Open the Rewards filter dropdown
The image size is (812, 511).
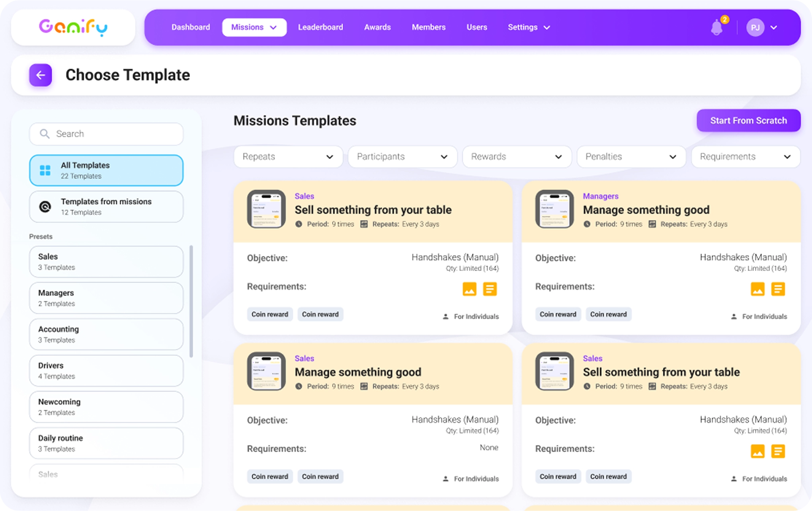(517, 156)
